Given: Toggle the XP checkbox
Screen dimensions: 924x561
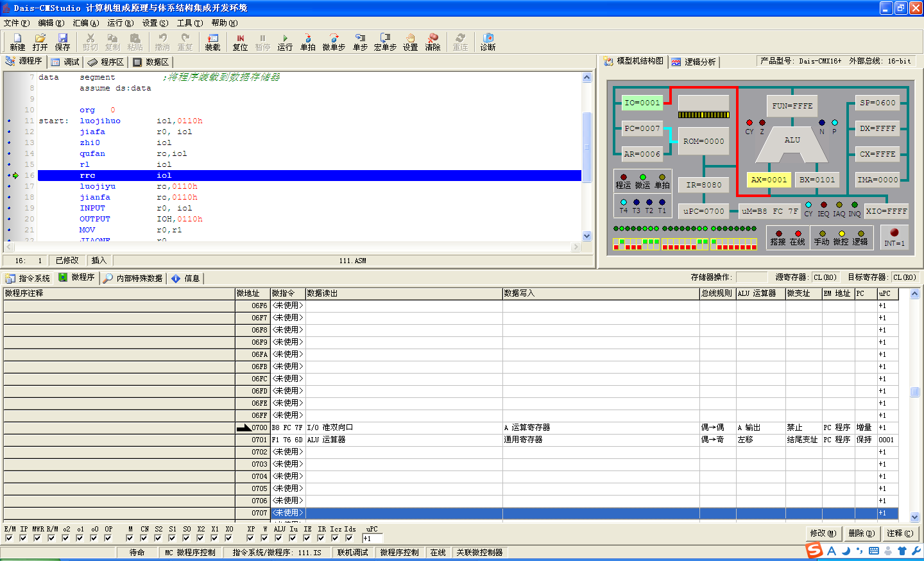Looking at the screenshot, I should pos(250,538).
